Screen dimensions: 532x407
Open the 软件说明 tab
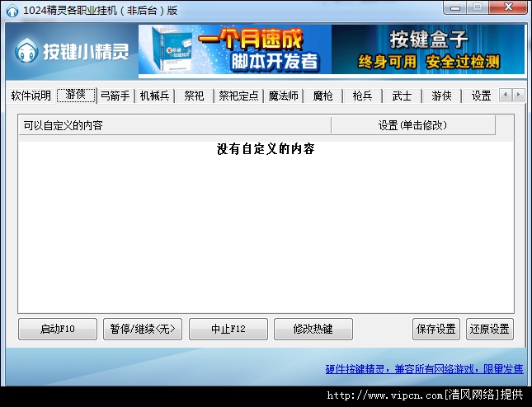tap(31, 96)
